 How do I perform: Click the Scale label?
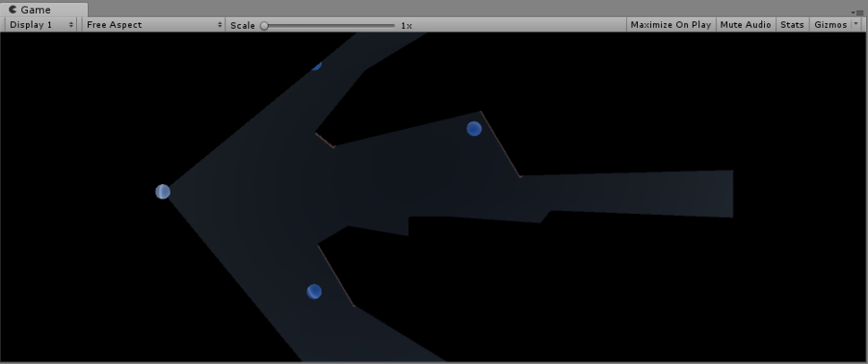pyautogui.click(x=242, y=25)
